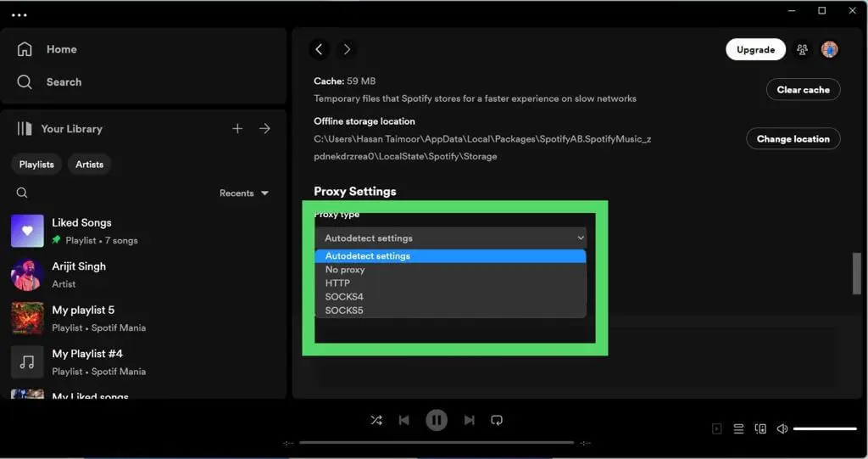
Task: Select No proxy option
Action: (x=451, y=270)
